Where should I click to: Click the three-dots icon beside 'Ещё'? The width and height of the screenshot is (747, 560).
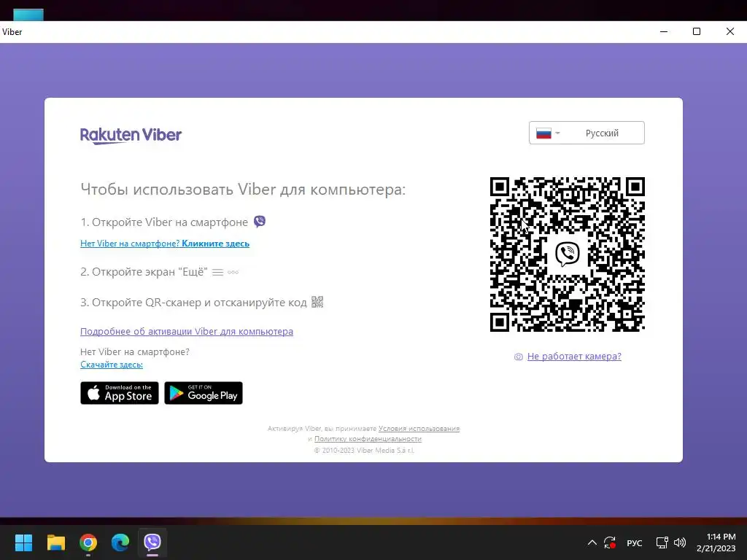(x=233, y=273)
